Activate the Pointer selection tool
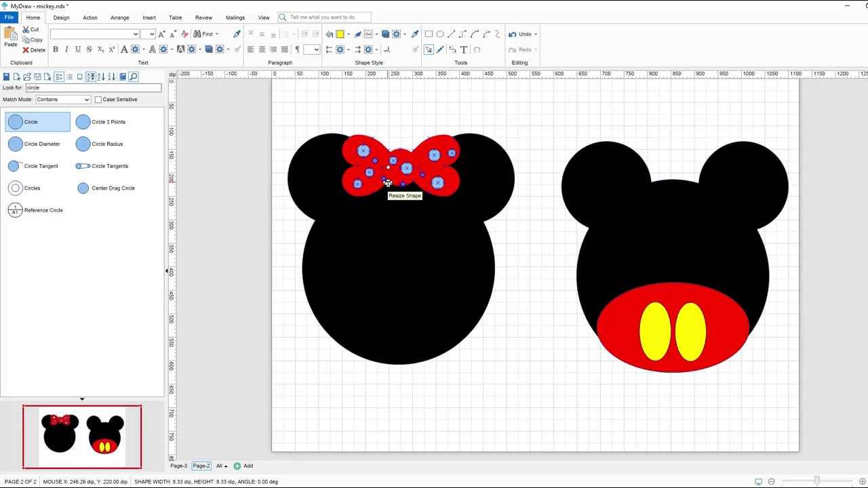 click(429, 49)
